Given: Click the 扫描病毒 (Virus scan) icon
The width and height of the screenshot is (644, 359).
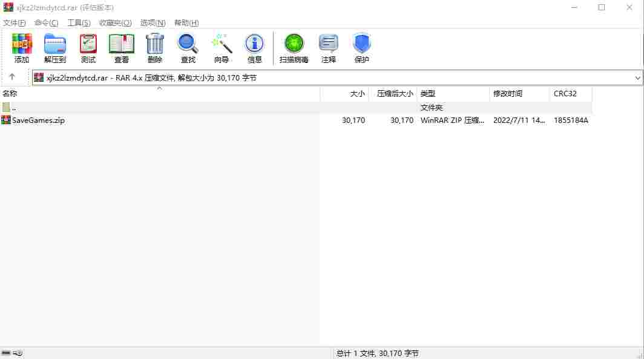Looking at the screenshot, I should [294, 48].
